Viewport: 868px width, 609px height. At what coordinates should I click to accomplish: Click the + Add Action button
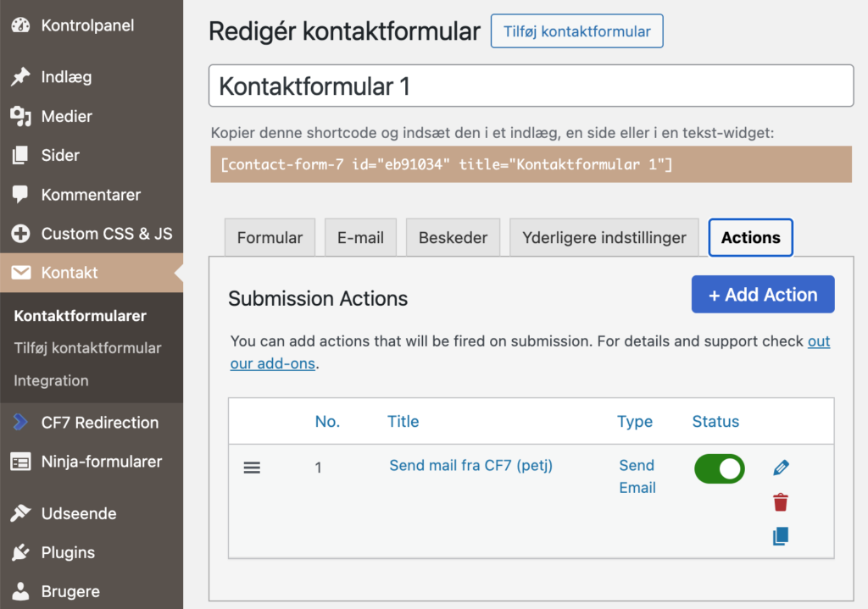tap(762, 295)
